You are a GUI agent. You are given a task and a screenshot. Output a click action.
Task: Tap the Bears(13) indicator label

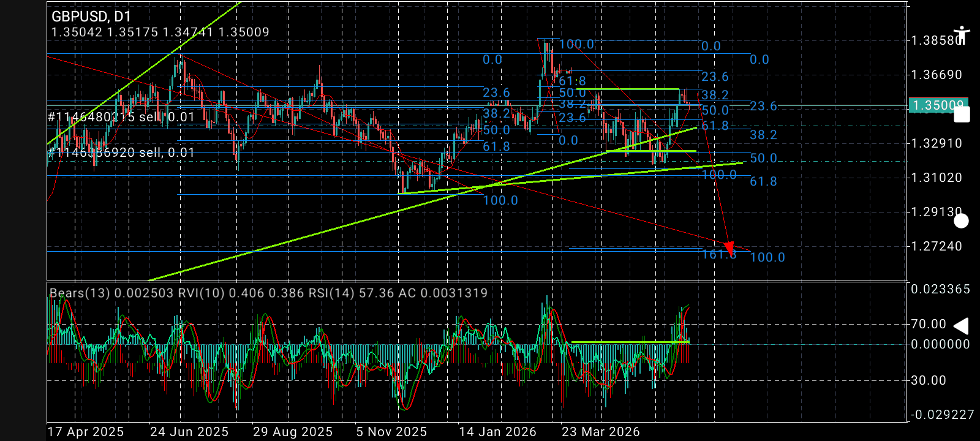(113, 293)
